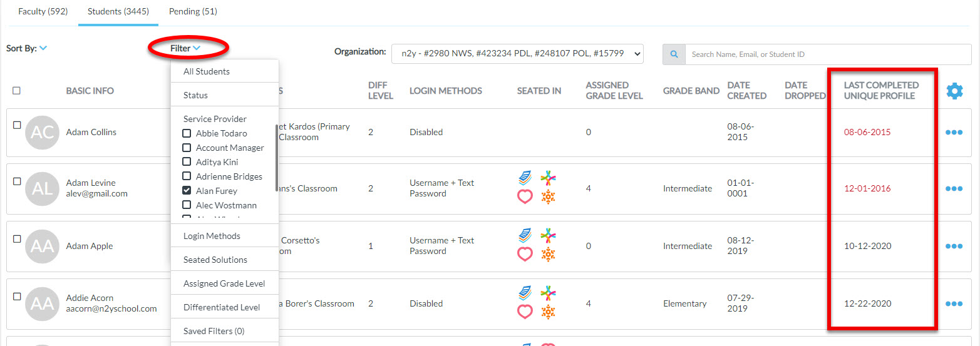The height and width of the screenshot is (346, 980).
Task: Uncheck the Alan Furey filter checkbox
Action: [x=187, y=191]
